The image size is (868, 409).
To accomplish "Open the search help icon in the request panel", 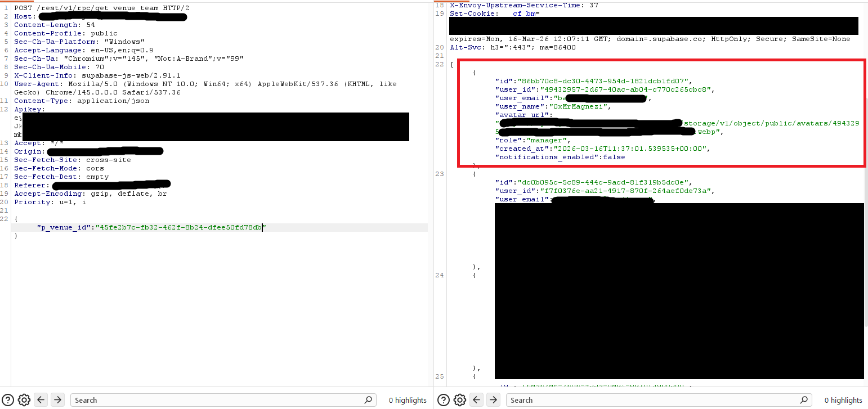I will 9,400.
